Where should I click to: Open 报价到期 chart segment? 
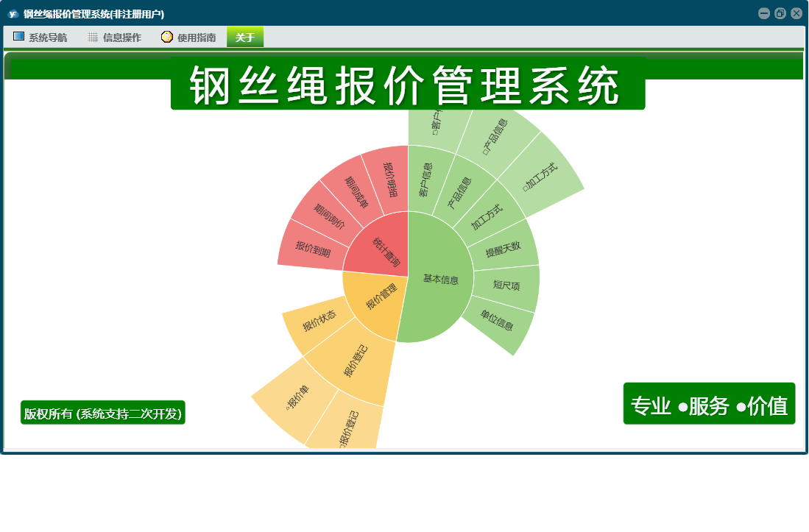click(313, 249)
